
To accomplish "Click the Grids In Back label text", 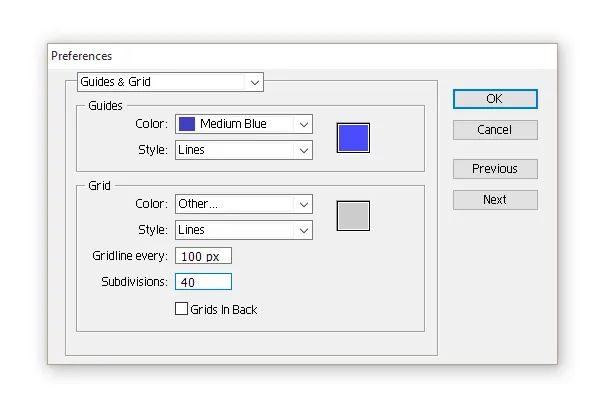I will coord(224,310).
